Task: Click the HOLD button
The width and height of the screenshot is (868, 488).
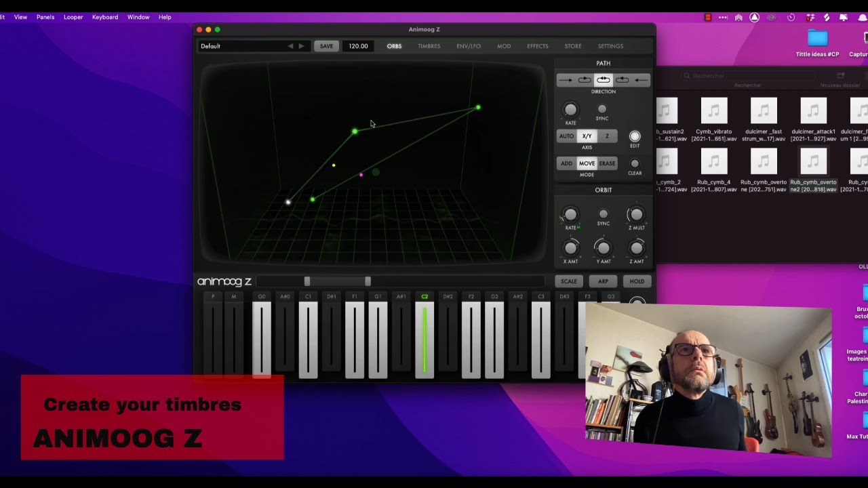Action: pyautogui.click(x=637, y=281)
